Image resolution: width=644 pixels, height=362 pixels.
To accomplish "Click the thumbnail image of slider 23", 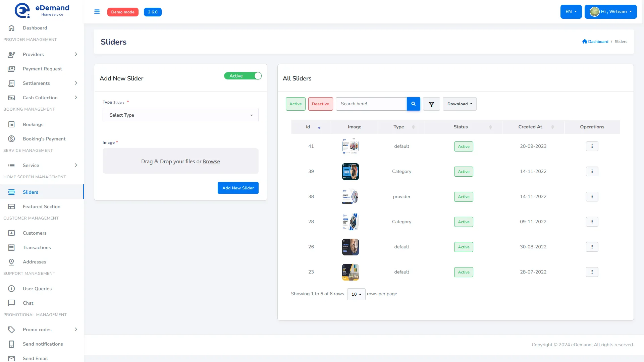I will 351,272.
